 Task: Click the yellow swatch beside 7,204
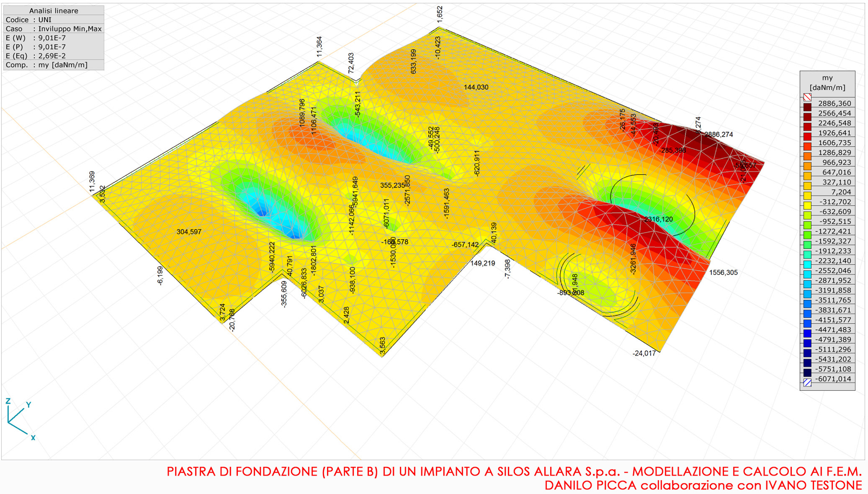pyautogui.click(x=807, y=195)
